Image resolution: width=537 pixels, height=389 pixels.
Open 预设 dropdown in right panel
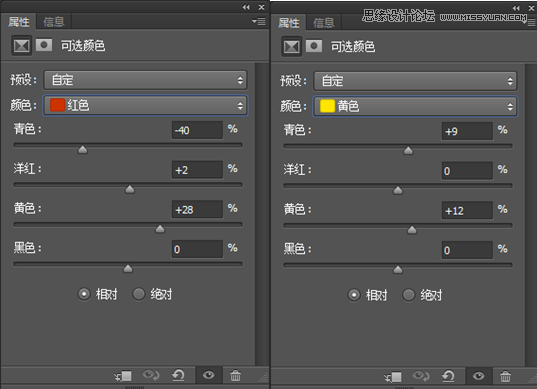pos(415,81)
